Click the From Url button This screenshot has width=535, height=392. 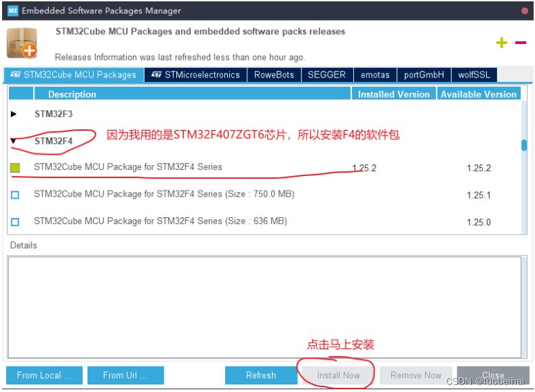[125, 375]
